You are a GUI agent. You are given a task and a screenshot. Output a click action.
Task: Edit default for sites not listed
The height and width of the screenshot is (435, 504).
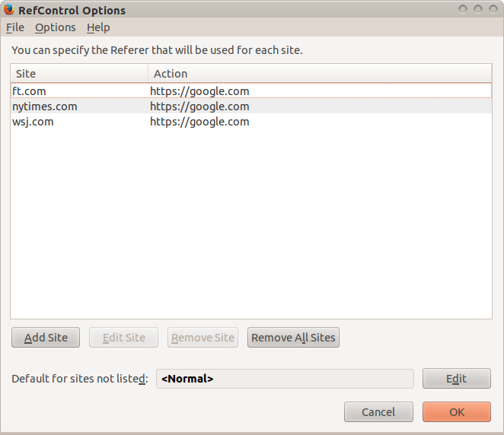click(457, 379)
